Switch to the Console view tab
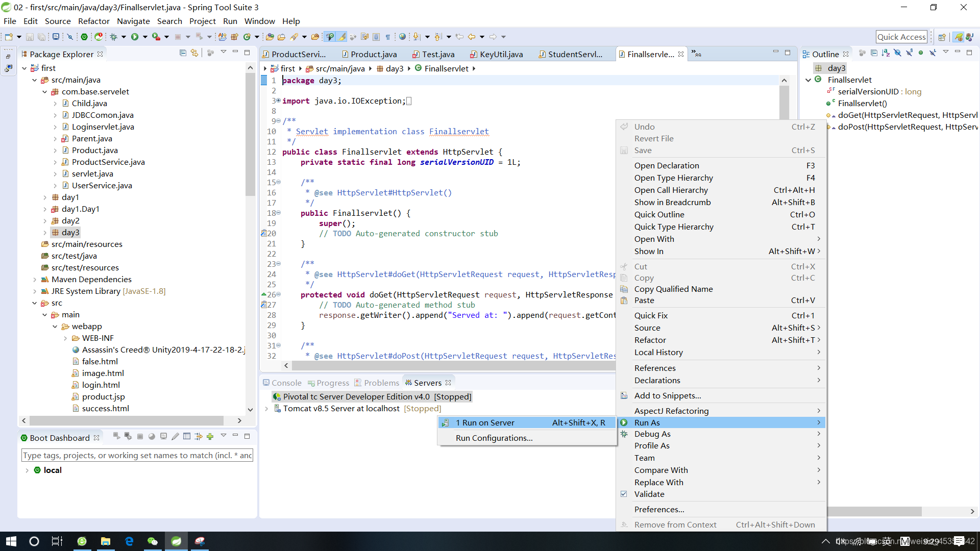This screenshot has height=551, width=980. click(282, 383)
